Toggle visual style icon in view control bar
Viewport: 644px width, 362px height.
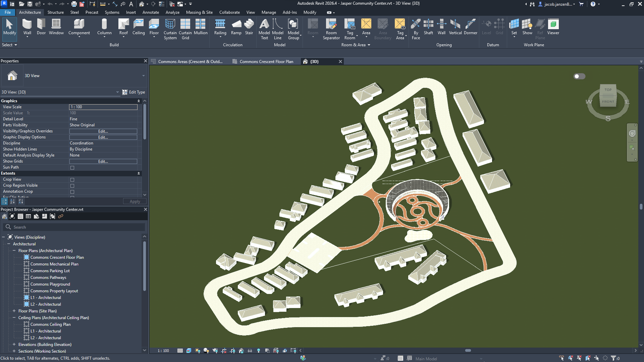pyautogui.click(x=189, y=351)
